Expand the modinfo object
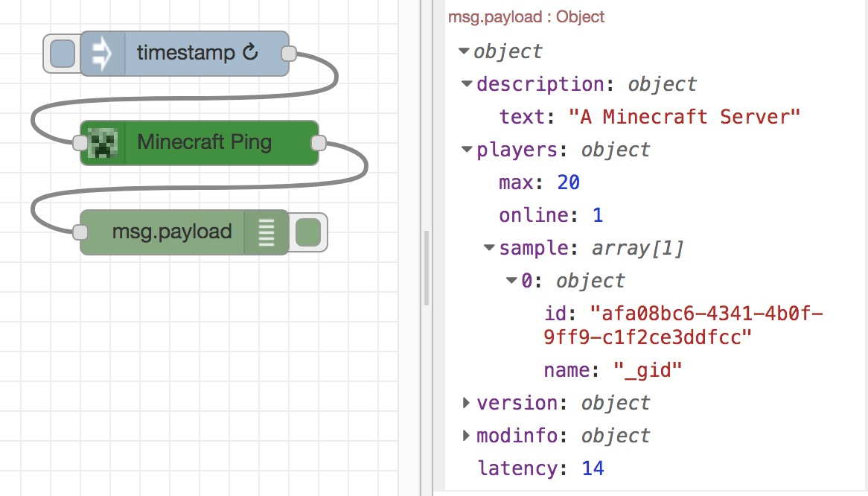 pyautogui.click(x=466, y=436)
